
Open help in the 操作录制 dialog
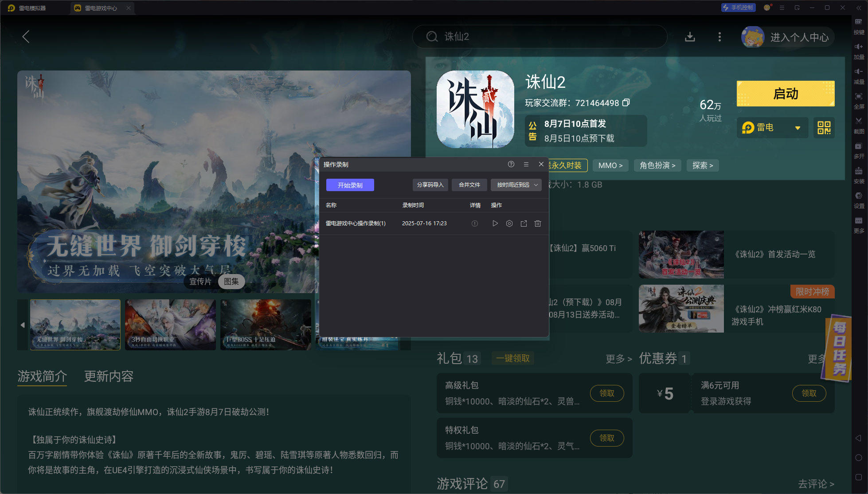(511, 164)
